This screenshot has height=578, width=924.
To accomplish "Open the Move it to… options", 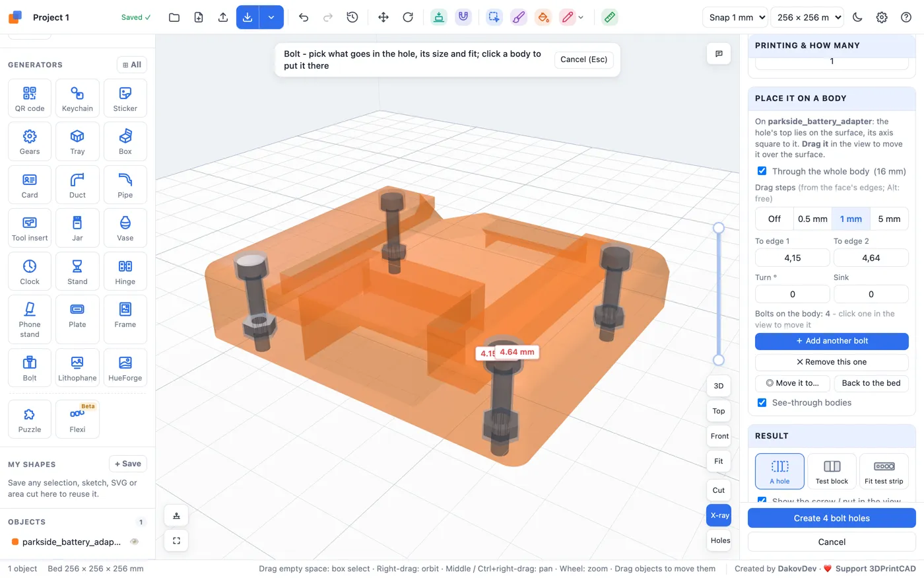I will click(792, 383).
